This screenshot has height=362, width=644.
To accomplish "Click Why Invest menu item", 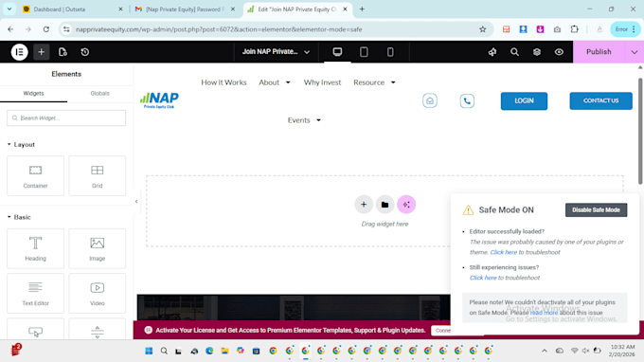I will click(322, 82).
